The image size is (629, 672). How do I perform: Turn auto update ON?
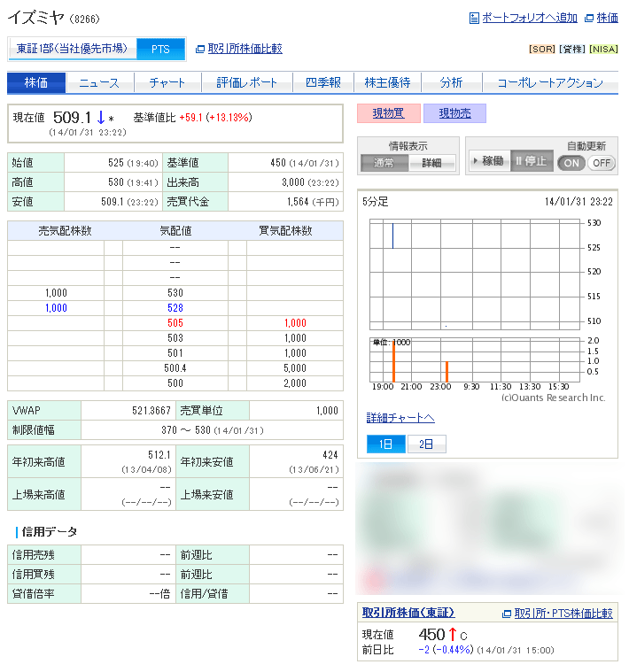click(x=571, y=163)
